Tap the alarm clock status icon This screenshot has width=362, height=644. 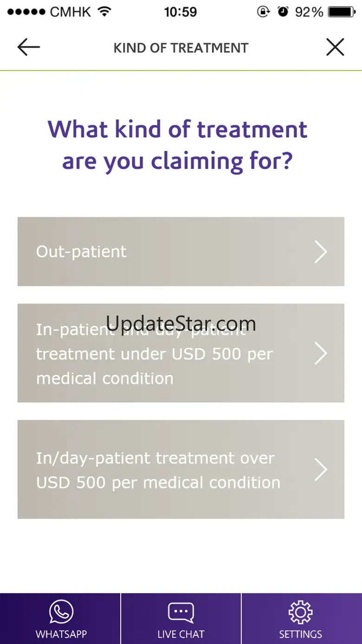tap(283, 12)
